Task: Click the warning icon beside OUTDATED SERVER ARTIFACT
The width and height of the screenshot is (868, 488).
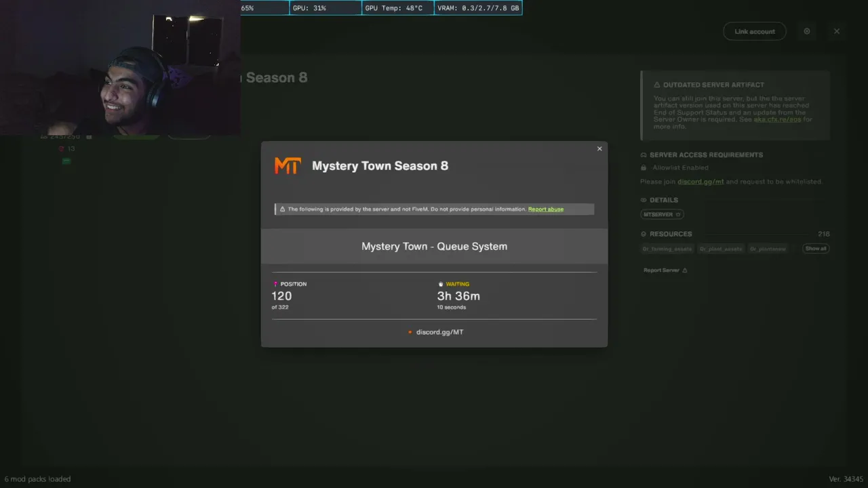Action: click(657, 85)
